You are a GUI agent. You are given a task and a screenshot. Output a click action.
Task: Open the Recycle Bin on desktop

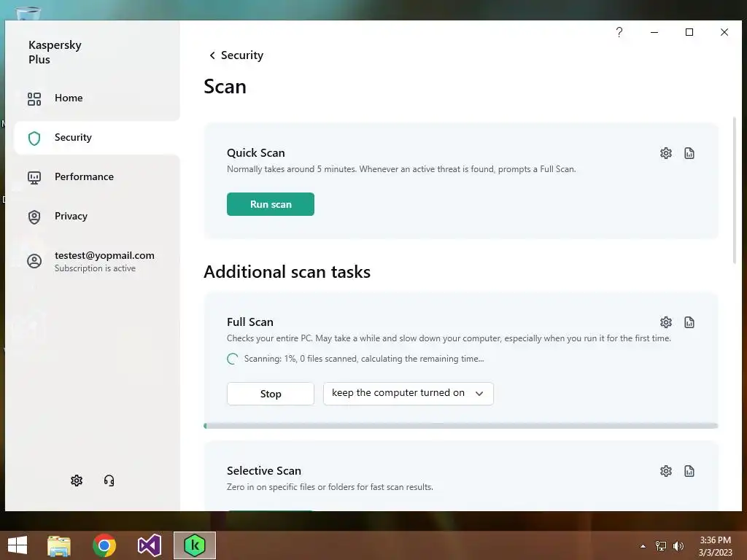[x=28, y=13]
